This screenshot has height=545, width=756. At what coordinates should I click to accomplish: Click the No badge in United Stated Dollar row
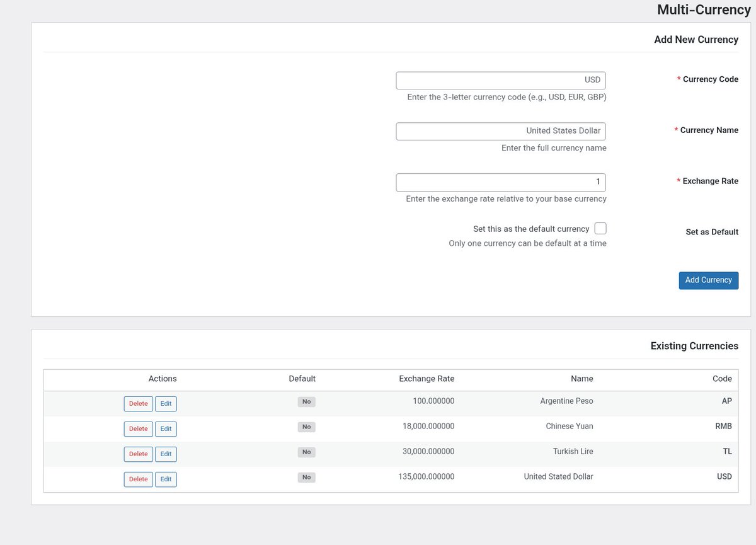click(x=307, y=478)
